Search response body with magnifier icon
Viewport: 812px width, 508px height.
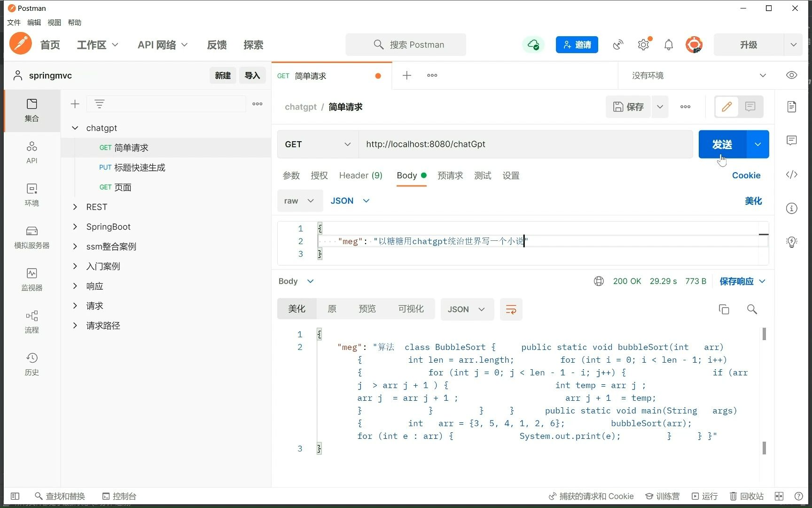pyautogui.click(x=752, y=310)
